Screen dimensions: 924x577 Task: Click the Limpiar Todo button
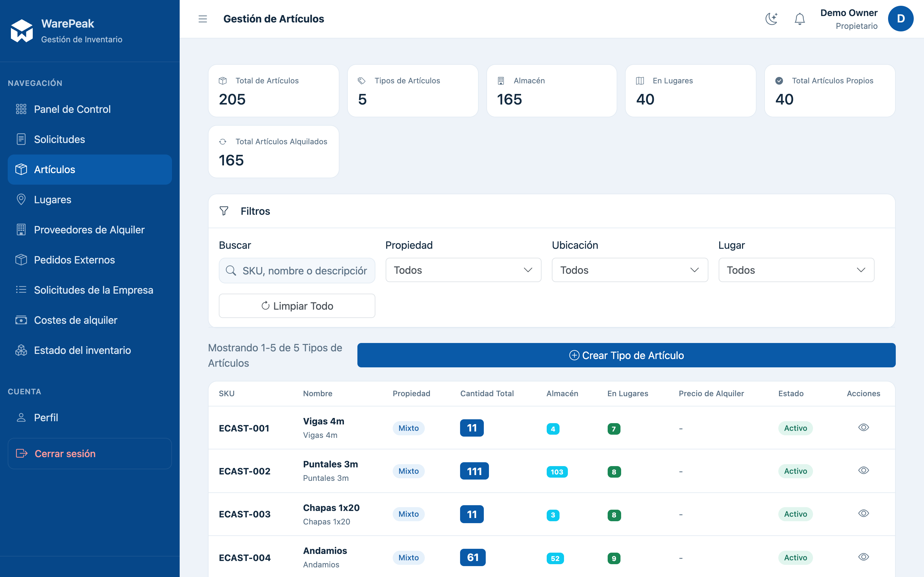point(297,306)
